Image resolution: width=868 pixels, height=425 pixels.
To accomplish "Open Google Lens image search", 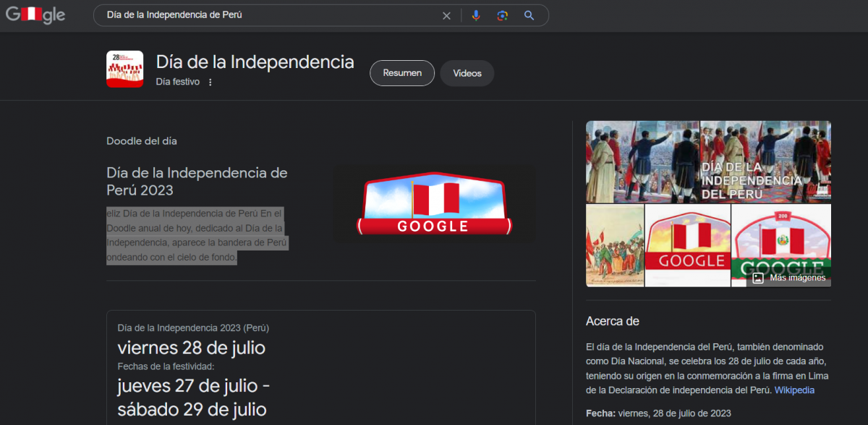I will [503, 15].
